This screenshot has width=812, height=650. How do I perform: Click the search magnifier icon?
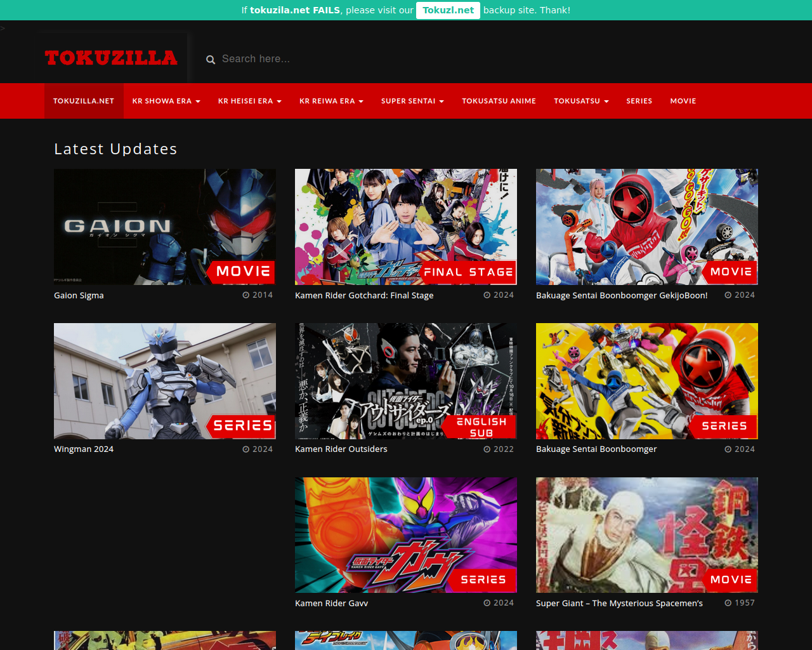pos(211,60)
